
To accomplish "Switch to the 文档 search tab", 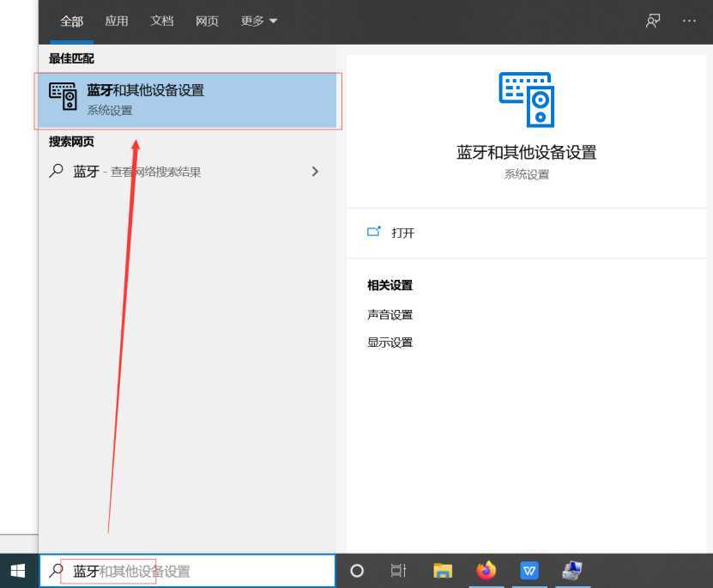I will (x=162, y=21).
